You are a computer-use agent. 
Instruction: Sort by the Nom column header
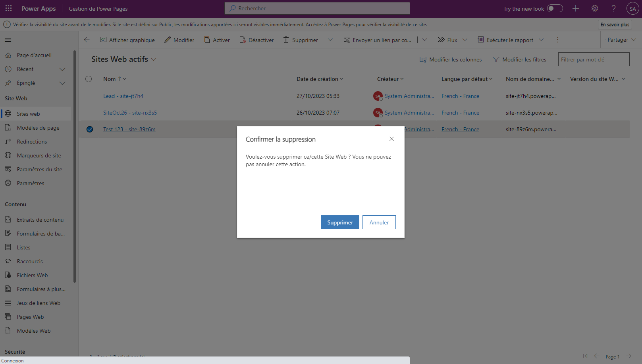click(x=114, y=79)
